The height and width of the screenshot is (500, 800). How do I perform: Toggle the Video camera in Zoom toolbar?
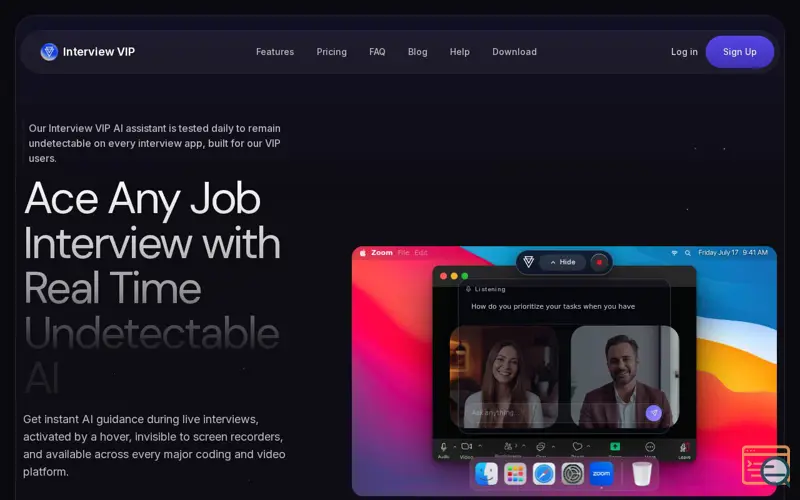[466, 446]
